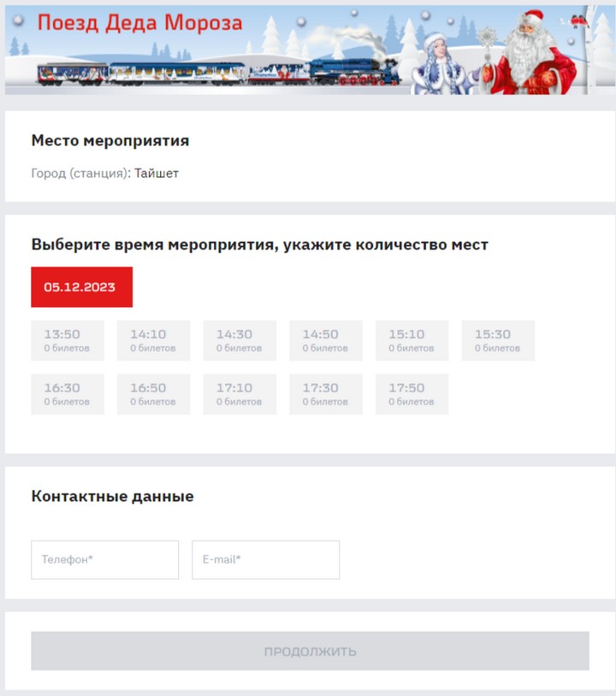This screenshot has width=616, height=696.
Task: Select the 14:50 time slot
Action: click(x=326, y=340)
